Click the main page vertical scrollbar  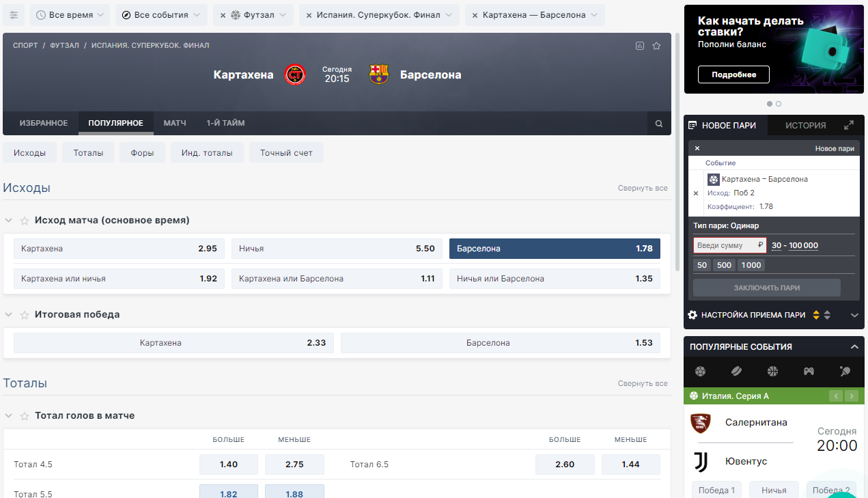677,150
